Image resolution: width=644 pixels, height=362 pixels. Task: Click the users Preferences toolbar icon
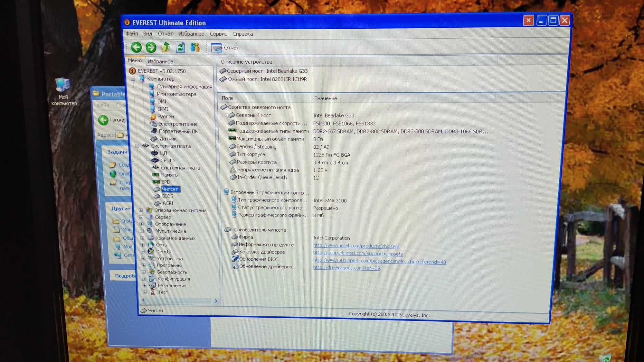[195, 47]
